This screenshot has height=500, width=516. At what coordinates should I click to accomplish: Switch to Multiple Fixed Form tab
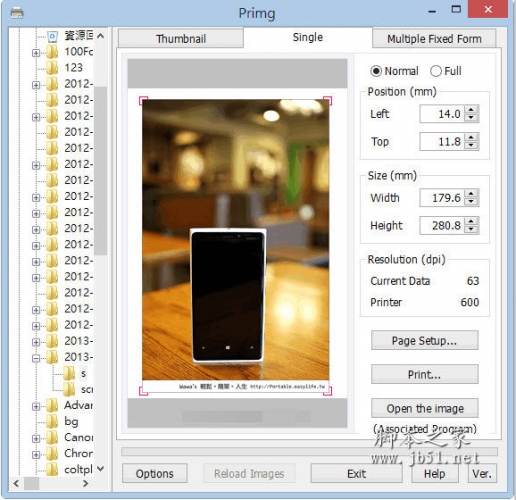tap(434, 39)
